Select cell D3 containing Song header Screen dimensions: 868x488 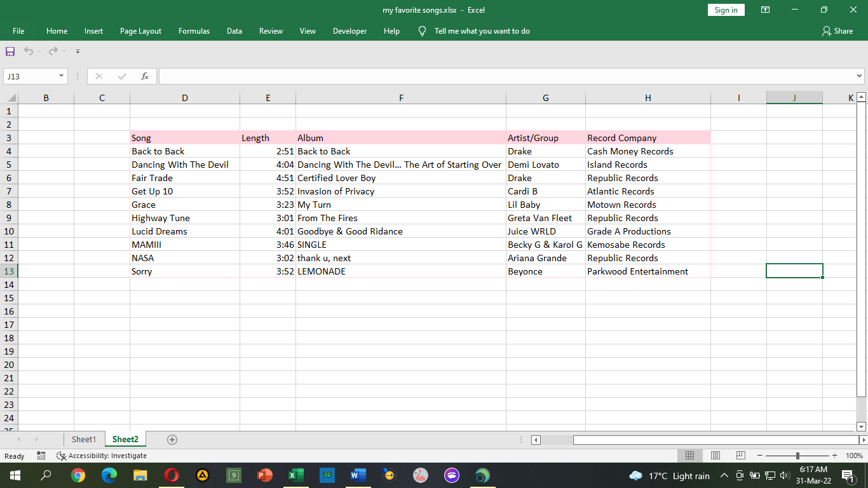click(184, 138)
